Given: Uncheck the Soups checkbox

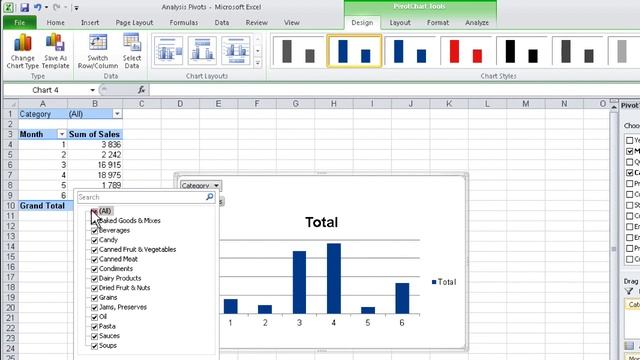Looking at the screenshot, I should 94,346.
